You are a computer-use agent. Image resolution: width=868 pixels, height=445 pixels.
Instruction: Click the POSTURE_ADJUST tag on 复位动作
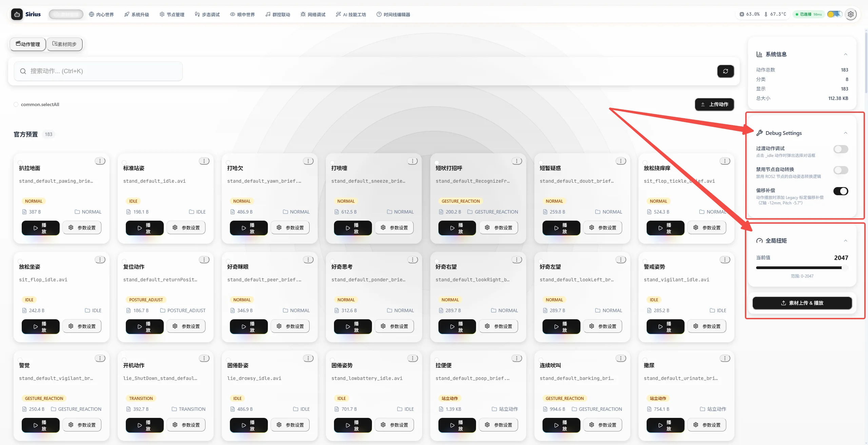point(146,300)
